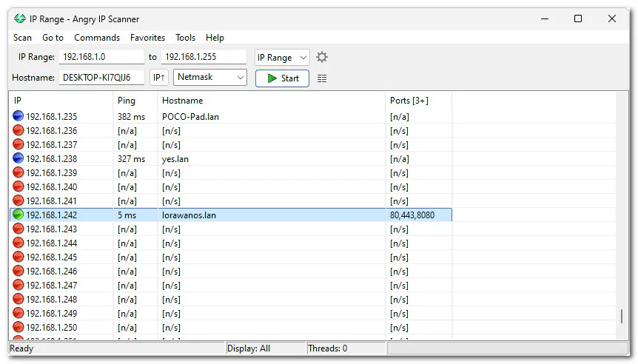Click the starting IP field 192.168.1.0
The height and width of the screenshot is (364, 638).
pyautogui.click(x=101, y=57)
